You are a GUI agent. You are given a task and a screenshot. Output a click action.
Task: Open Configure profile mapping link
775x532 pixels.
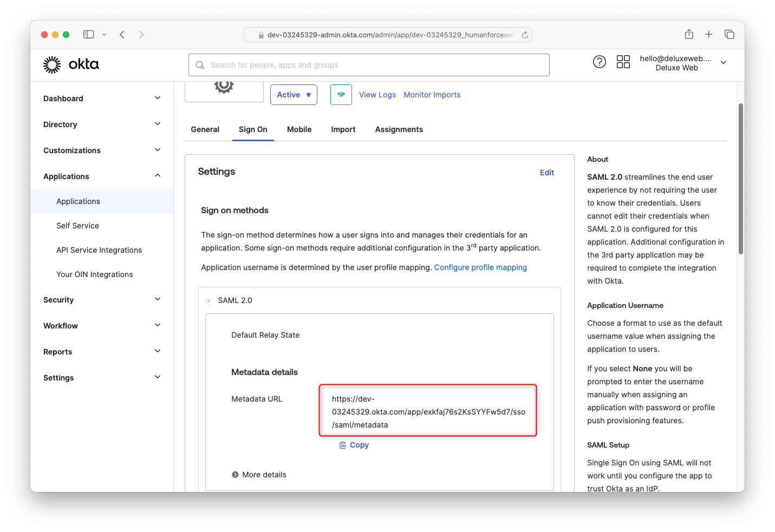pyautogui.click(x=480, y=267)
